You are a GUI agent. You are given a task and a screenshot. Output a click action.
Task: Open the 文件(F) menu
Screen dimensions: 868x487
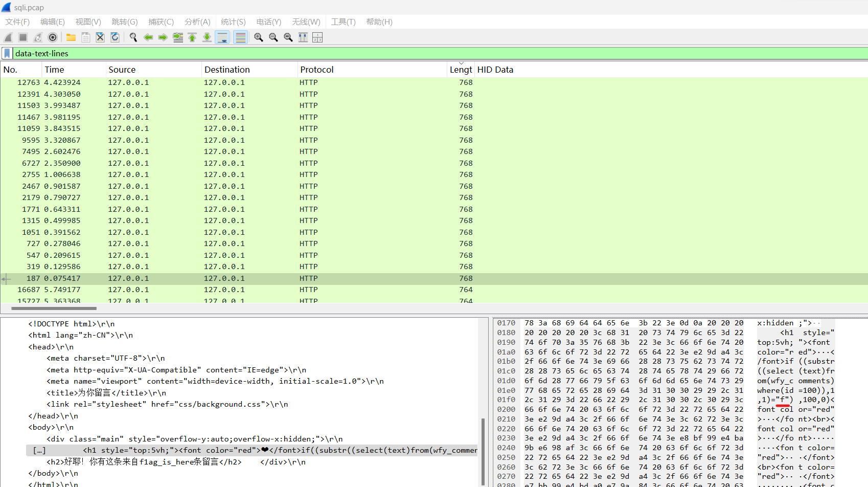(x=17, y=22)
